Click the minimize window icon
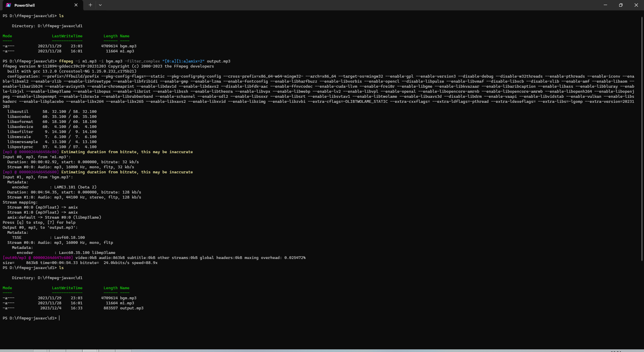 pos(605,5)
